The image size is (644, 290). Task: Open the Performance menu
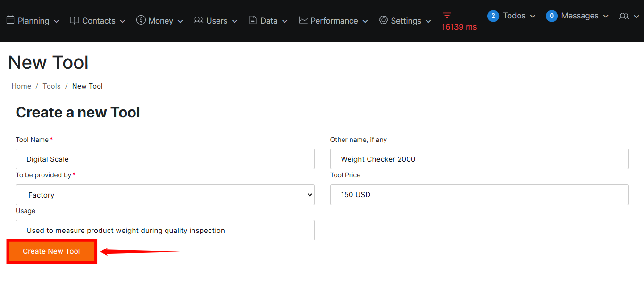click(x=334, y=21)
